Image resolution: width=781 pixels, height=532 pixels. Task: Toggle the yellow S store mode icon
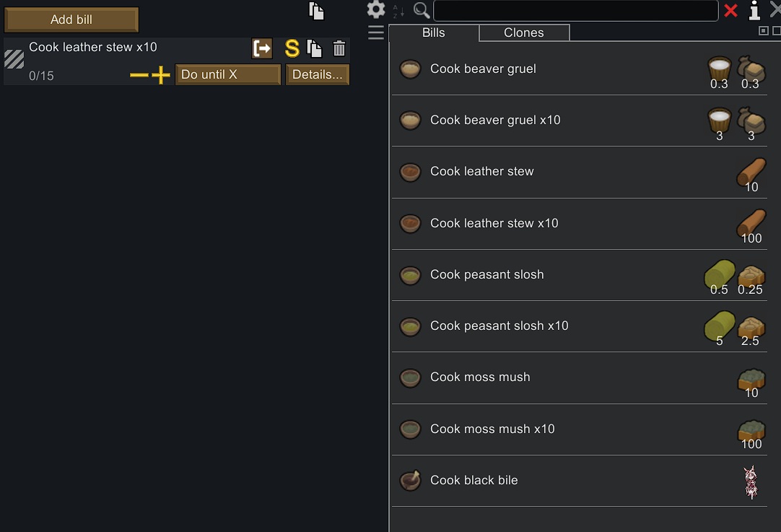point(292,49)
